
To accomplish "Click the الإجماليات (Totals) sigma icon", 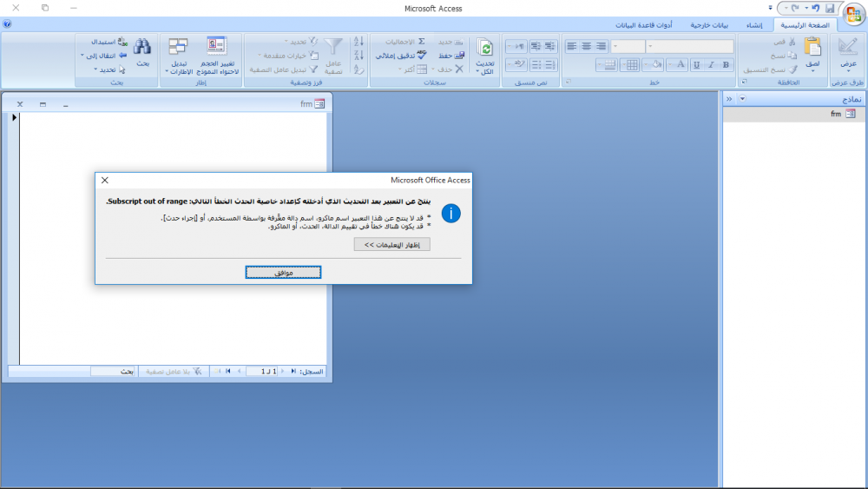I will [x=422, y=42].
